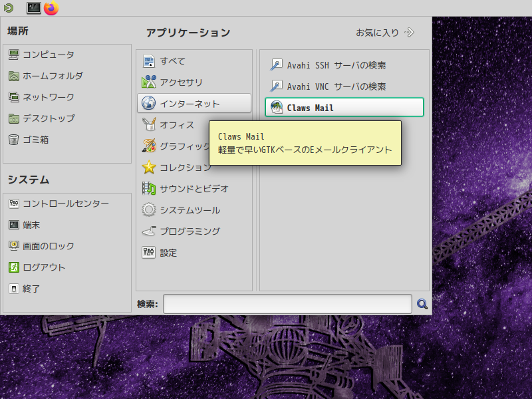Select the プログラミング category

click(x=194, y=231)
